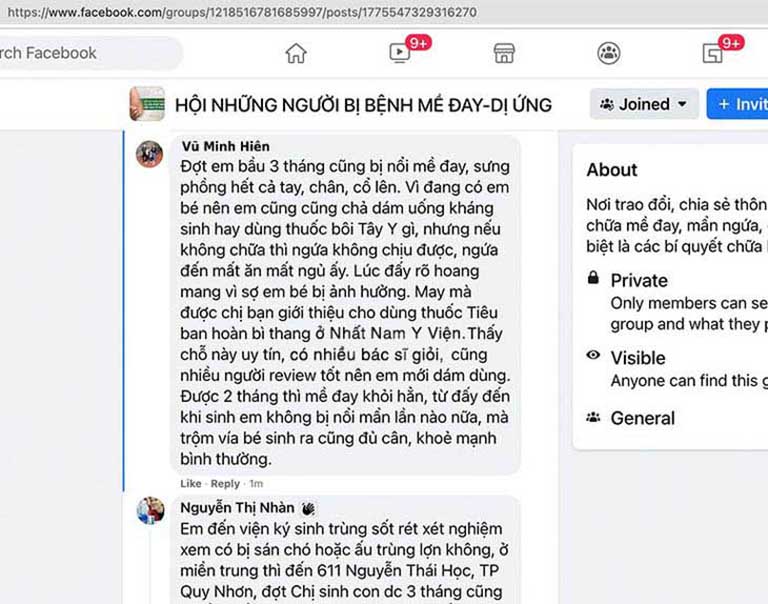
Task: Open the Watch video icon
Action: click(400, 52)
